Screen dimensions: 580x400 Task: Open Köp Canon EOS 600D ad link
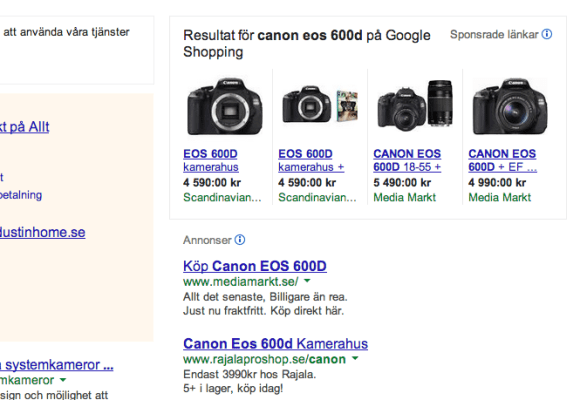point(255,266)
